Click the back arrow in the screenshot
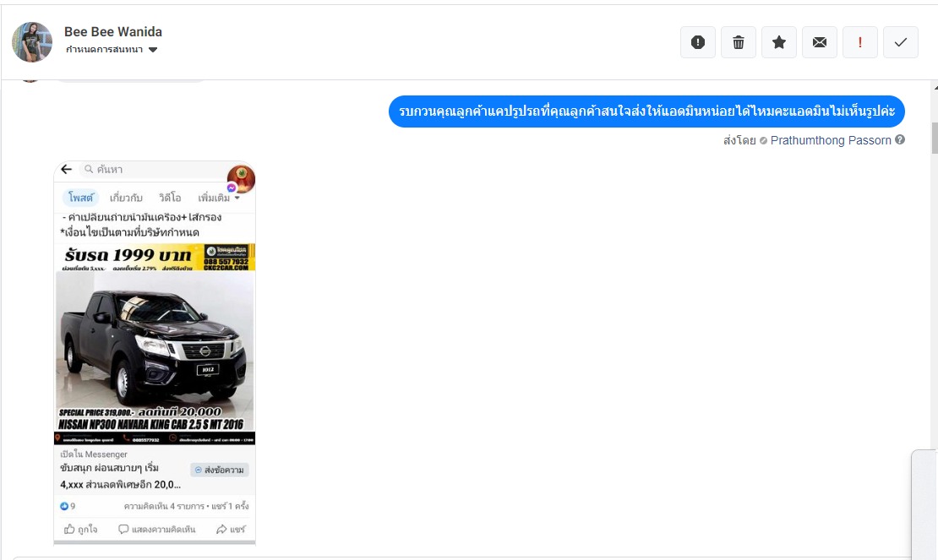 pyautogui.click(x=67, y=169)
